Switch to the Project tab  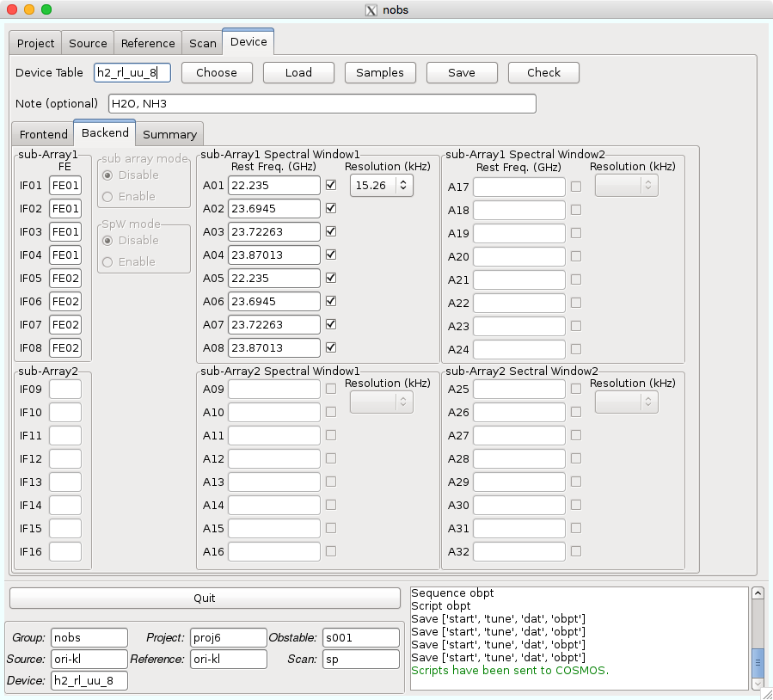35,43
